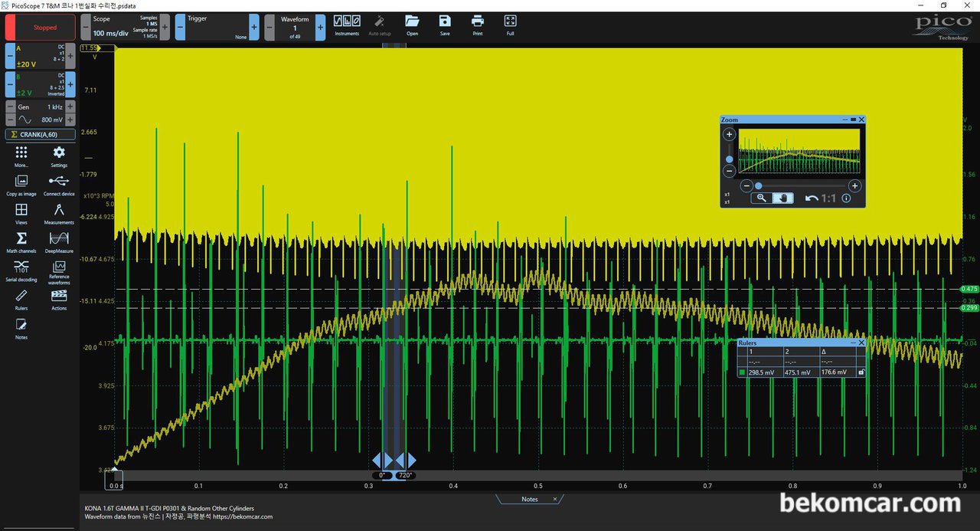The image size is (980, 531).
Task: Close the Notes tab
Action: (x=556, y=499)
